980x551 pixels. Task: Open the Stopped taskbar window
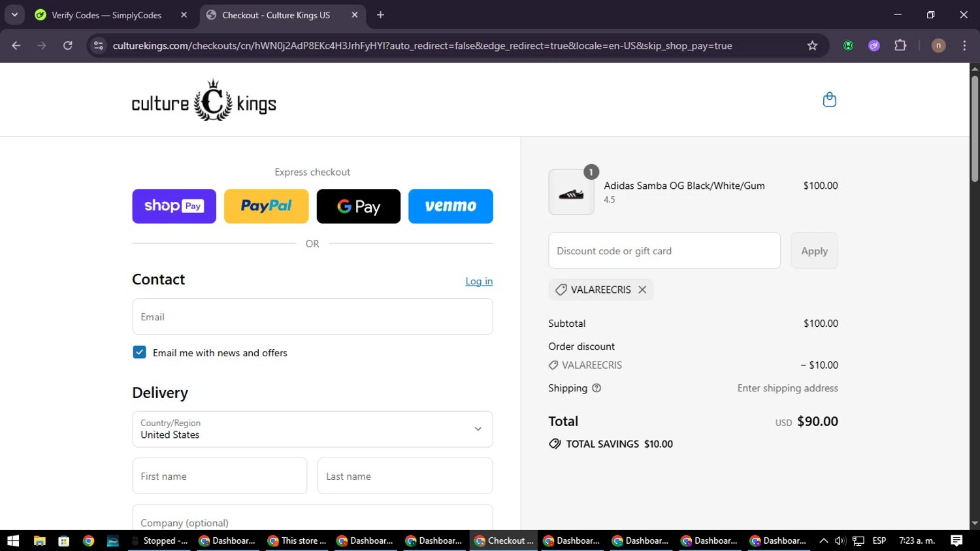click(159, 541)
